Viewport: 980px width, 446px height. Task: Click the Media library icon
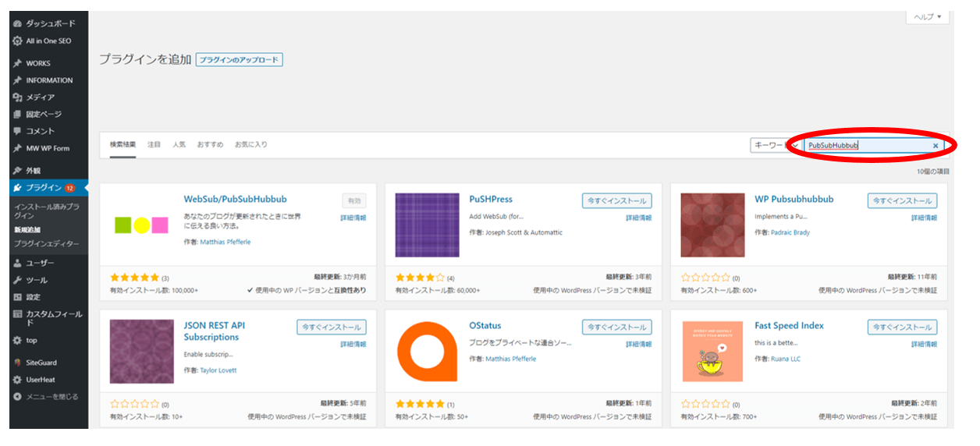coord(17,97)
